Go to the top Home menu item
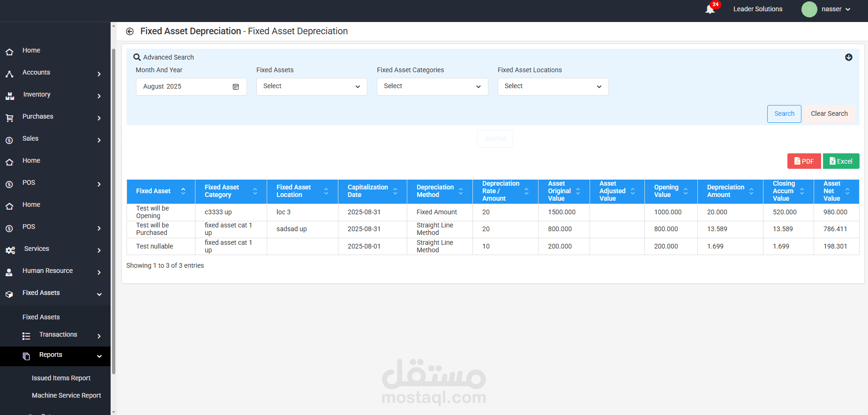The height and width of the screenshot is (415, 868). pos(31,50)
